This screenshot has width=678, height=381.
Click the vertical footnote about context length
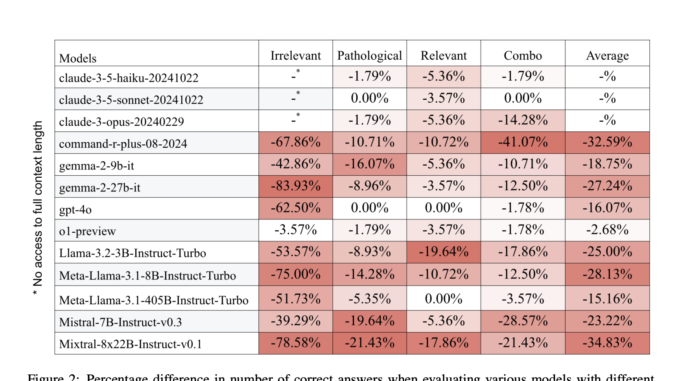click(38, 208)
